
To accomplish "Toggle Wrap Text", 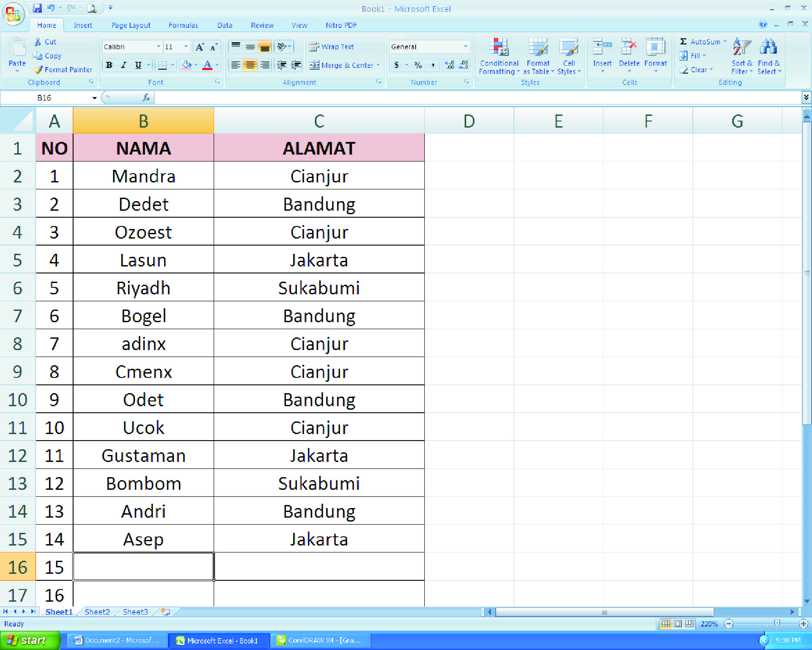I will click(x=332, y=47).
